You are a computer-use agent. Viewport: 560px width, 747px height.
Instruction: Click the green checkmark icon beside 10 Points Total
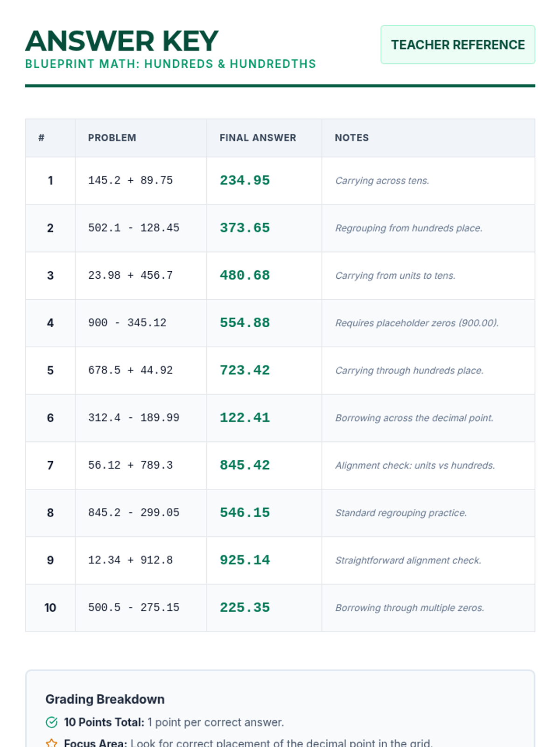click(x=52, y=722)
